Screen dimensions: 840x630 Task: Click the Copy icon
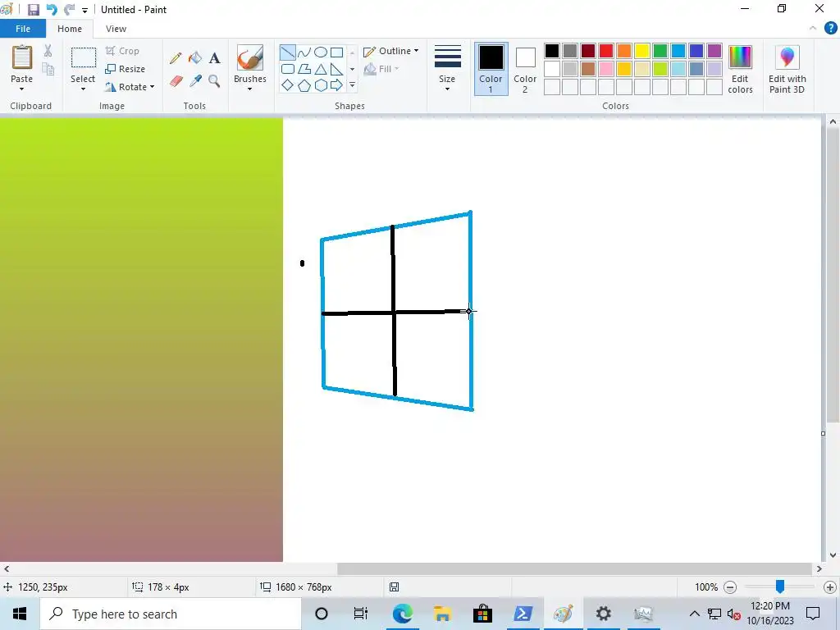(x=48, y=69)
